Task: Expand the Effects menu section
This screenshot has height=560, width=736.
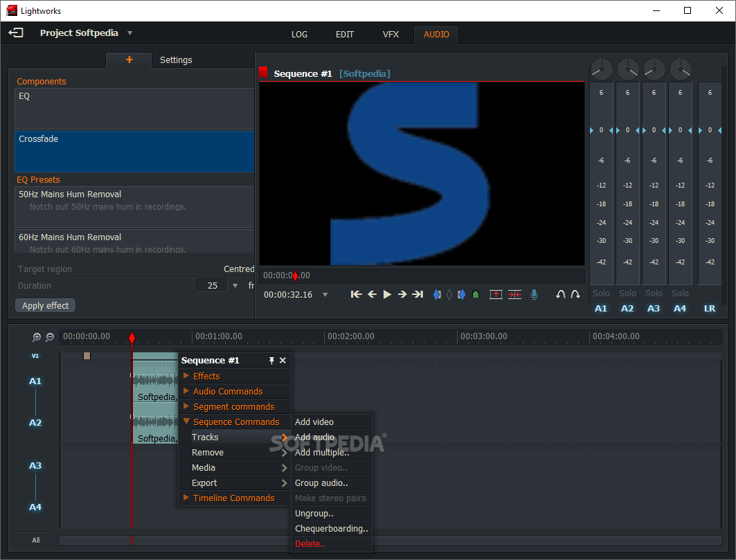Action: pos(235,376)
